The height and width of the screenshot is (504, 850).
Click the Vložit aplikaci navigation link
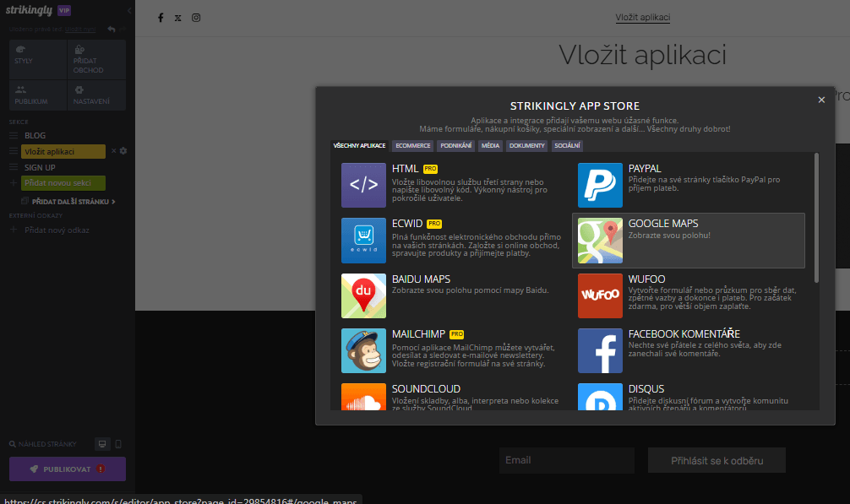tap(642, 18)
